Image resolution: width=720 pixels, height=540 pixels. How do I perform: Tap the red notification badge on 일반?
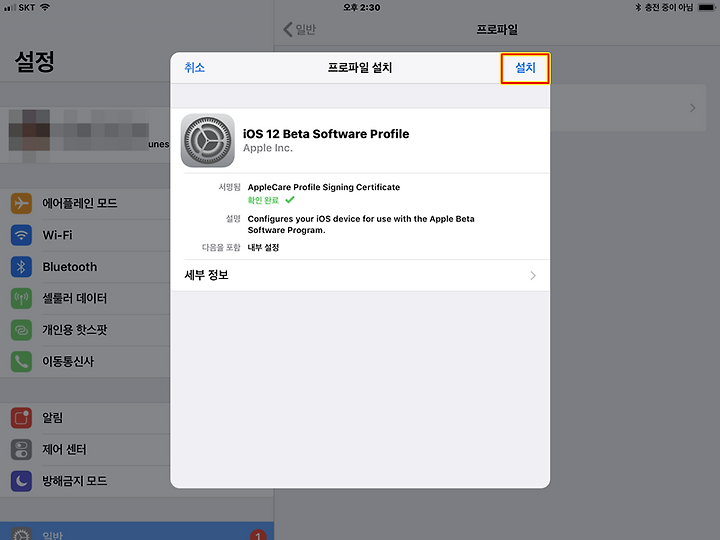click(x=258, y=535)
